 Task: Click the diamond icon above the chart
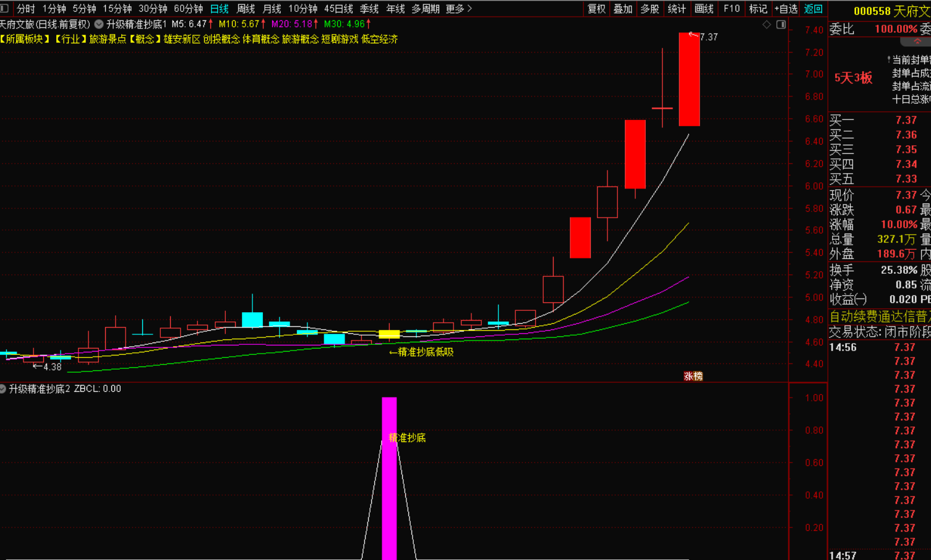coord(766,25)
